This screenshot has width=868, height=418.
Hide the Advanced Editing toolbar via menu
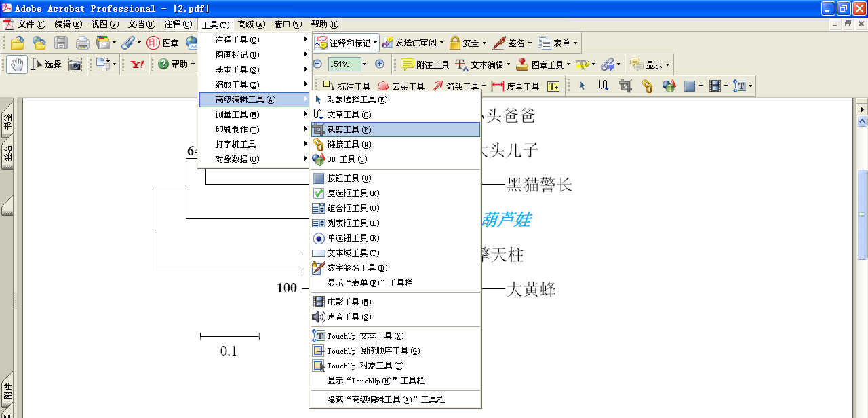386,400
